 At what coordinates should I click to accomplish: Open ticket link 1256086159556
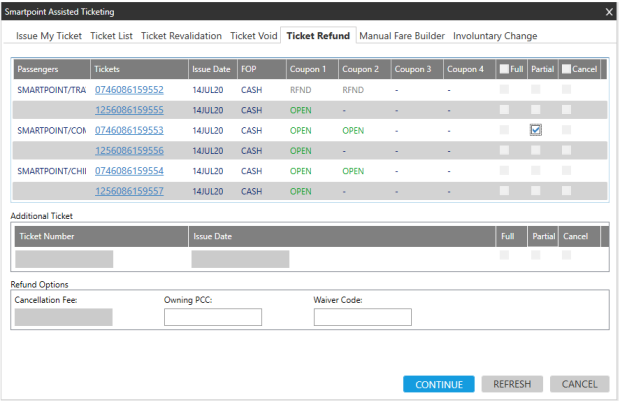click(129, 151)
